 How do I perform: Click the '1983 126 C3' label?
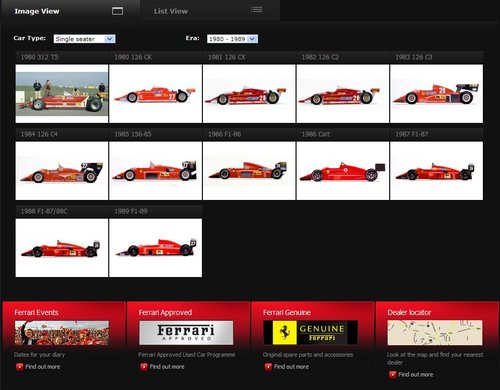[414, 57]
